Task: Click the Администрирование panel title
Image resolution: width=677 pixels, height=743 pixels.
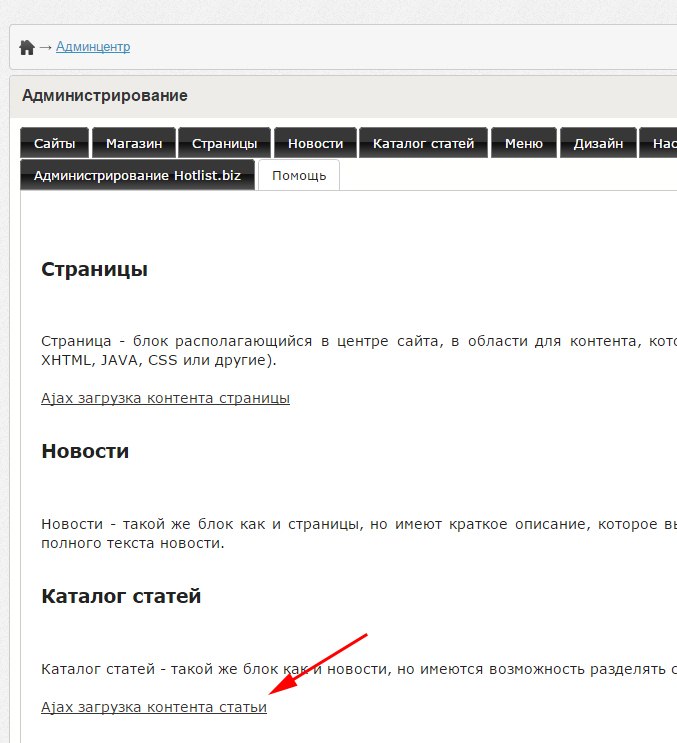Action: pyautogui.click(x=105, y=96)
